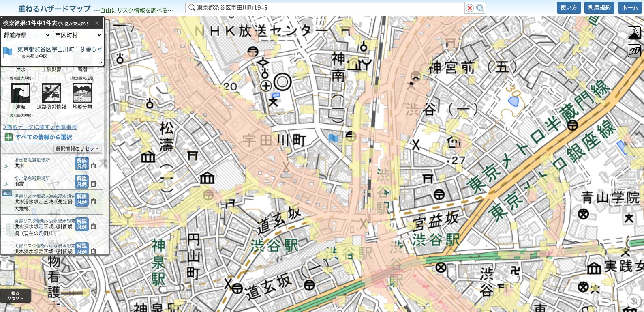Open the 使い方 help page

569,8
